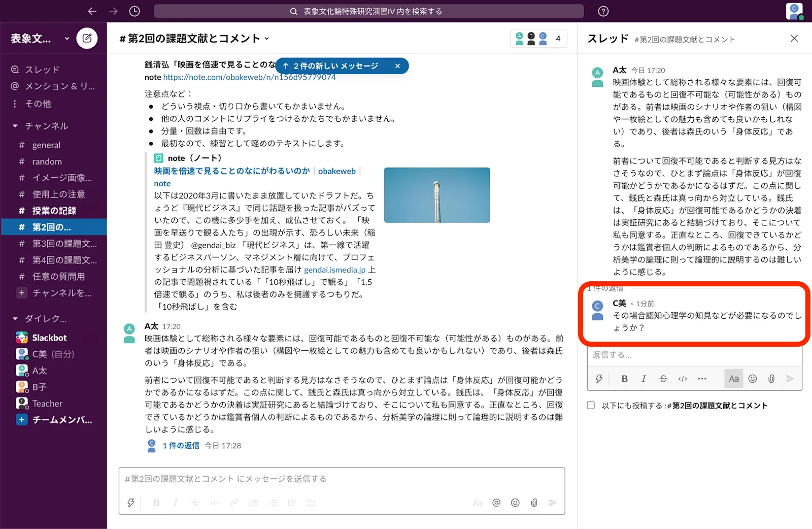Open the channel name dropdown in header
812x529 pixels.
pyautogui.click(x=267, y=39)
